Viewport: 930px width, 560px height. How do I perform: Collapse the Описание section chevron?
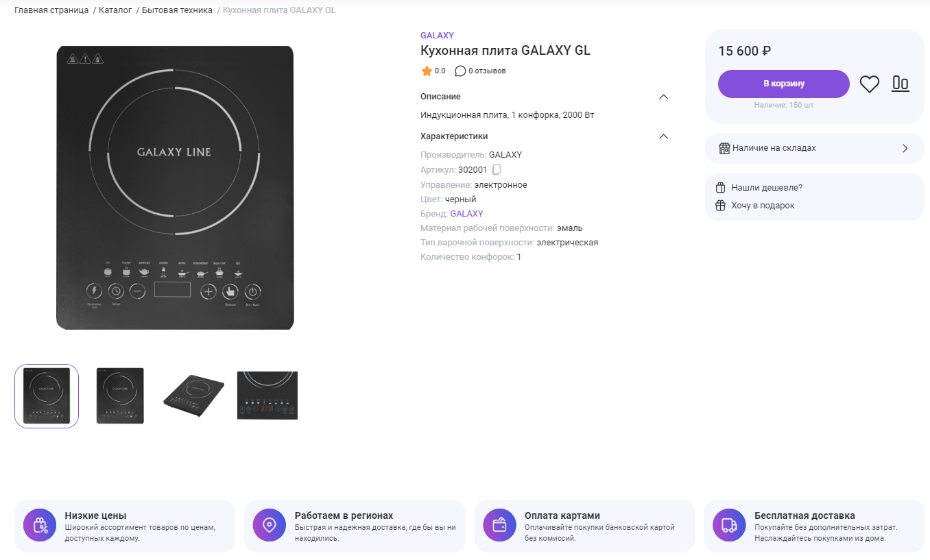point(663,97)
